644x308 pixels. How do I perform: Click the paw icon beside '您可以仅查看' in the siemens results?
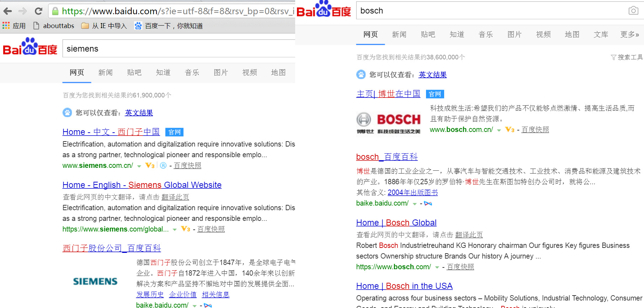tap(67, 112)
